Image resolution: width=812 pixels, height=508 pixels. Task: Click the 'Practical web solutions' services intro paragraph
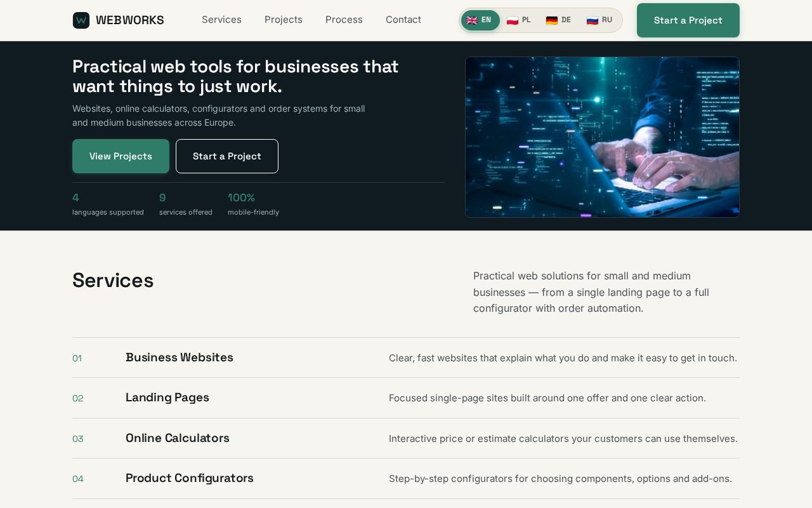[591, 292]
